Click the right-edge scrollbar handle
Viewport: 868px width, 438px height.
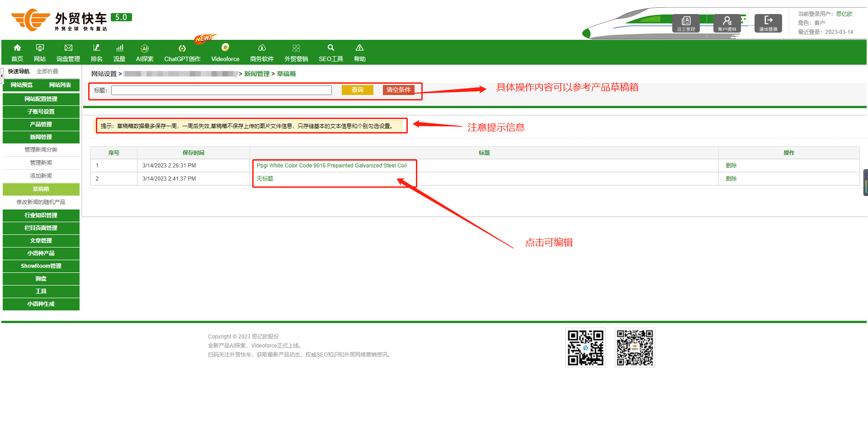[x=866, y=182]
